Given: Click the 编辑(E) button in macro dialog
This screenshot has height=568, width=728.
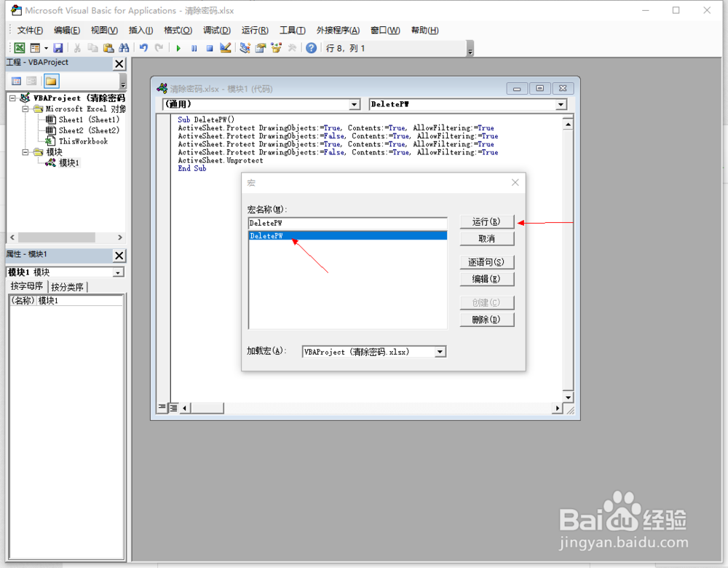Looking at the screenshot, I should click(x=486, y=279).
